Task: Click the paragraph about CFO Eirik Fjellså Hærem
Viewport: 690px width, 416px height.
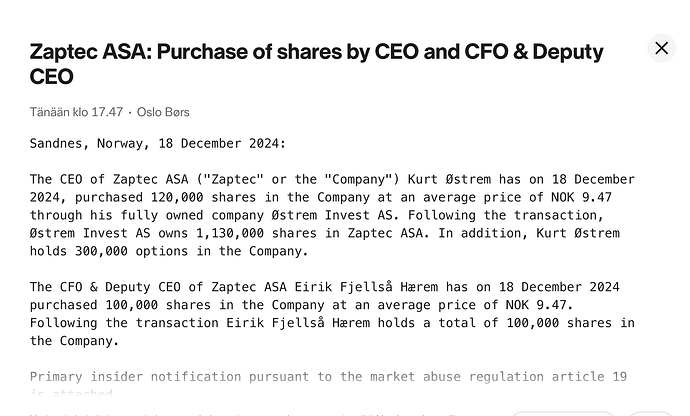Action: point(332,314)
